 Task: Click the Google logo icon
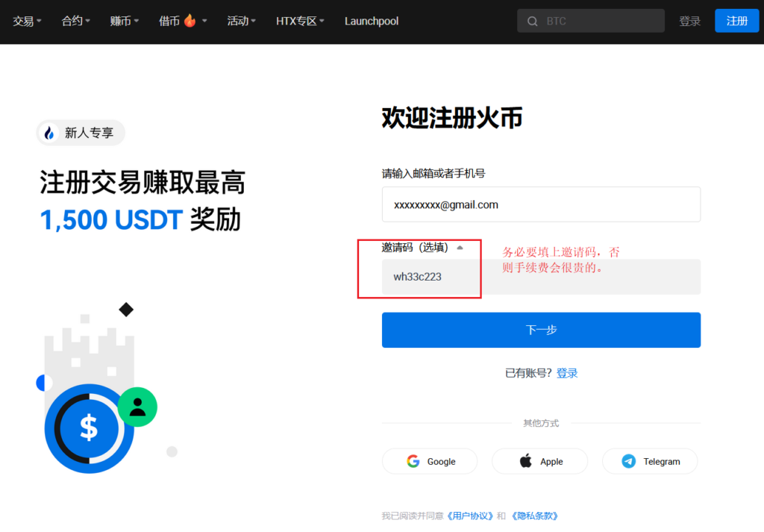pos(413,461)
